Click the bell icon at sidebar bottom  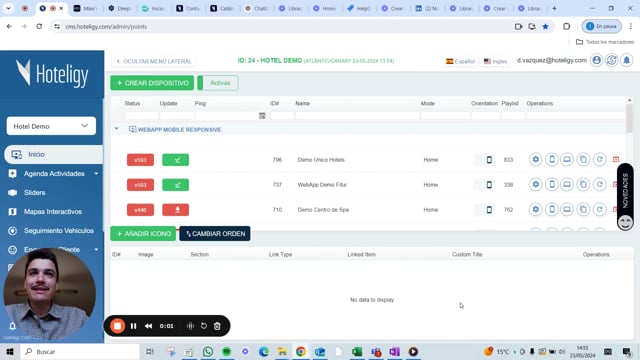click(x=12, y=326)
